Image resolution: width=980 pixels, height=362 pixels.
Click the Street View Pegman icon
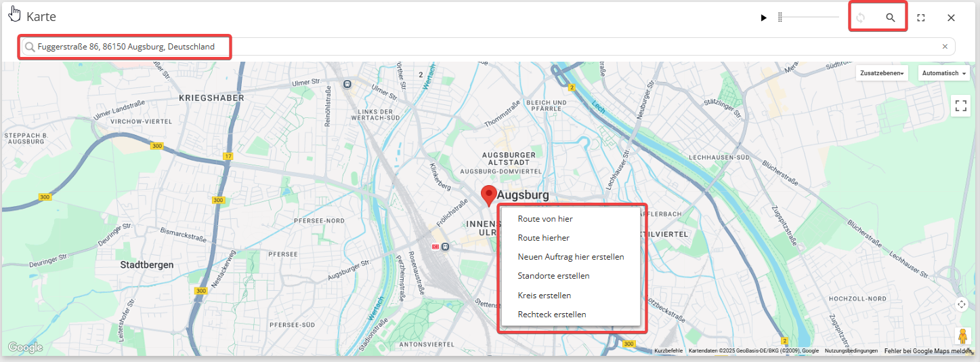[962, 336]
